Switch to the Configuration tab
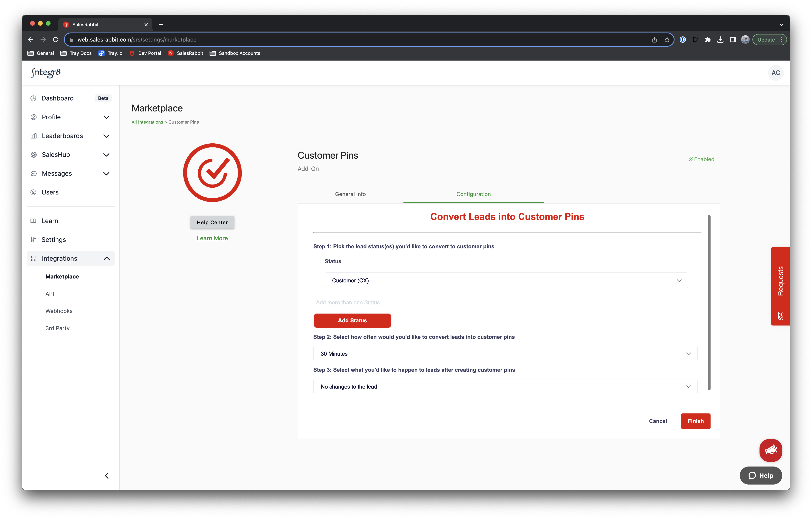Image resolution: width=812 pixels, height=519 pixels. [473, 194]
